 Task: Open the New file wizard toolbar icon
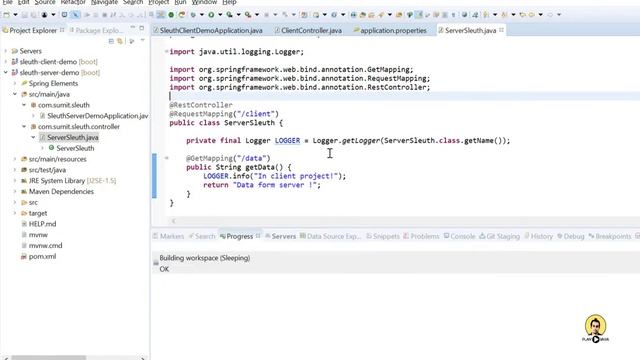[7, 15]
